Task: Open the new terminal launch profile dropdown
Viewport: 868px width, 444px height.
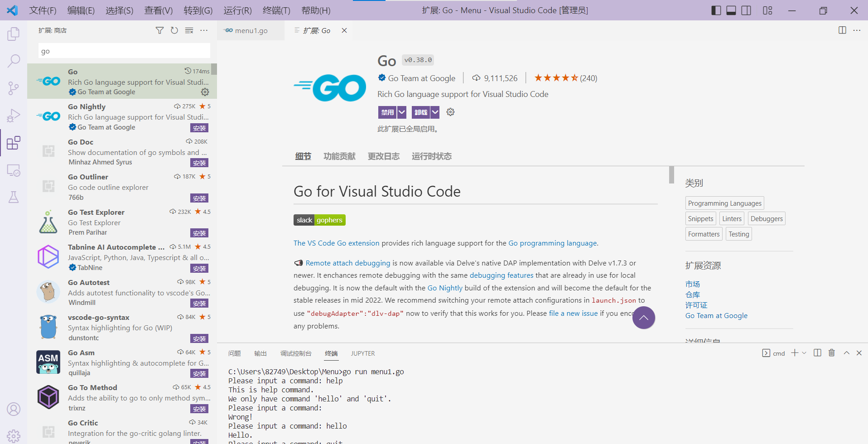Action: pos(804,353)
